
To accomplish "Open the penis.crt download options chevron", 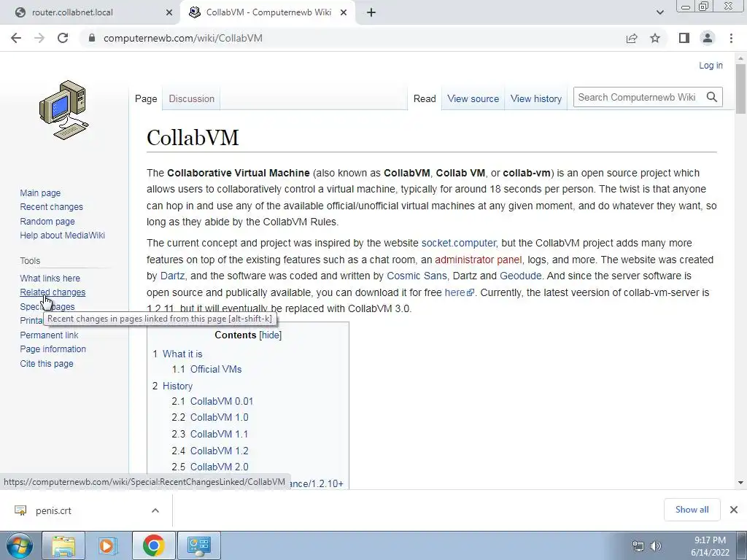I will (155, 510).
